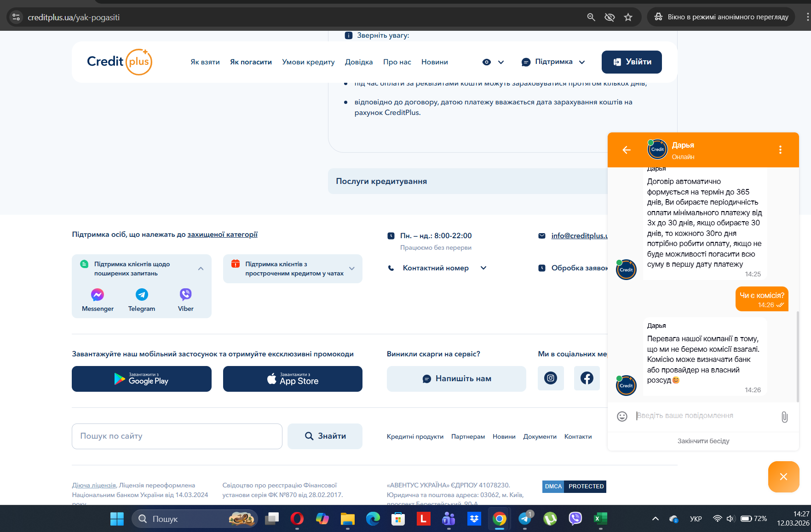The image size is (811, 532).
Task: Click the Знайти search button
Action: [x=325, y=436]
